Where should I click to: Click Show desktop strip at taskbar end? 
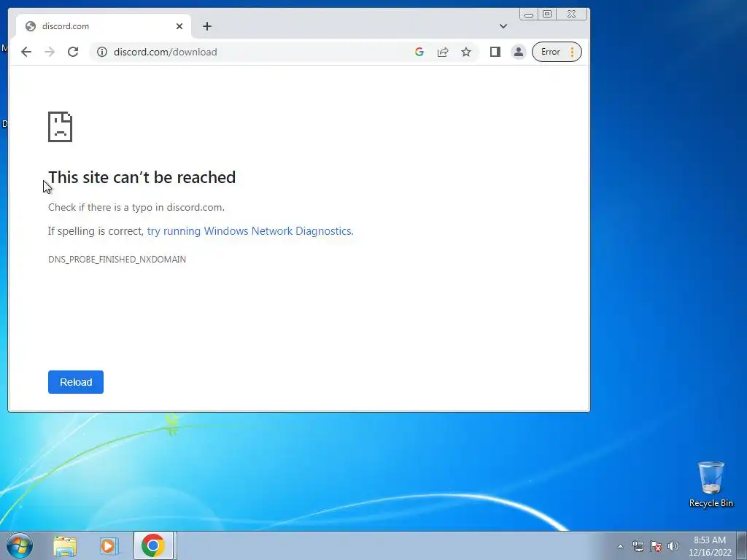click(x=742, y=545)
